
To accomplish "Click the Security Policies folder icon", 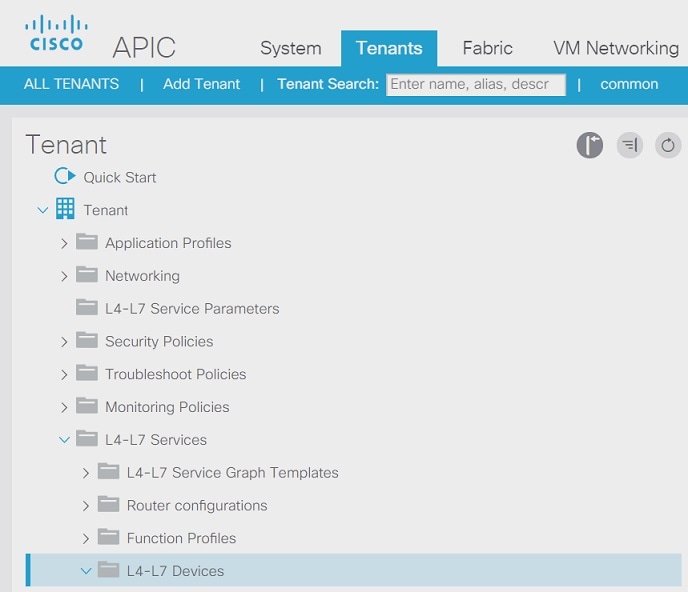I will pos(87,340).
